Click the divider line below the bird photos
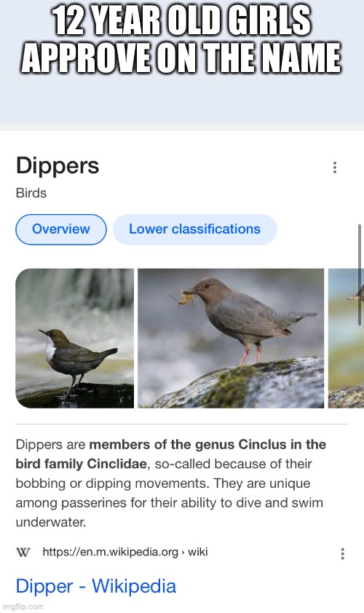Image resolution: width=364 pixels, height=613 pixels. pyautogui.click(x=182, y=424)
